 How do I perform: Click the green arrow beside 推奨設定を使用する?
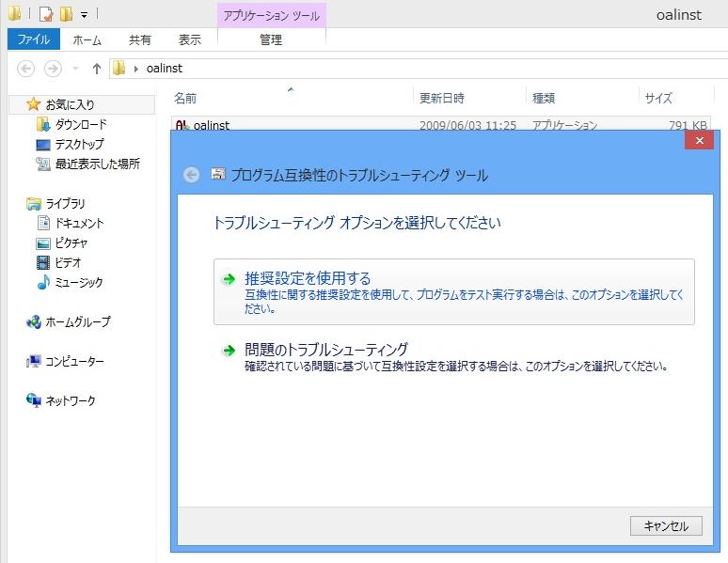pyautogui.click(x=229, y=279)
